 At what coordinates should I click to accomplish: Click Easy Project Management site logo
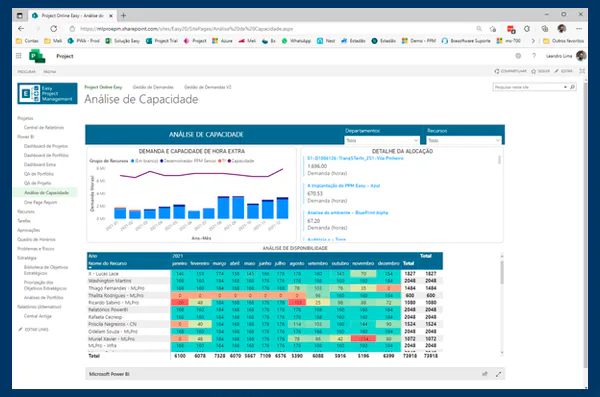pos(47,93)
